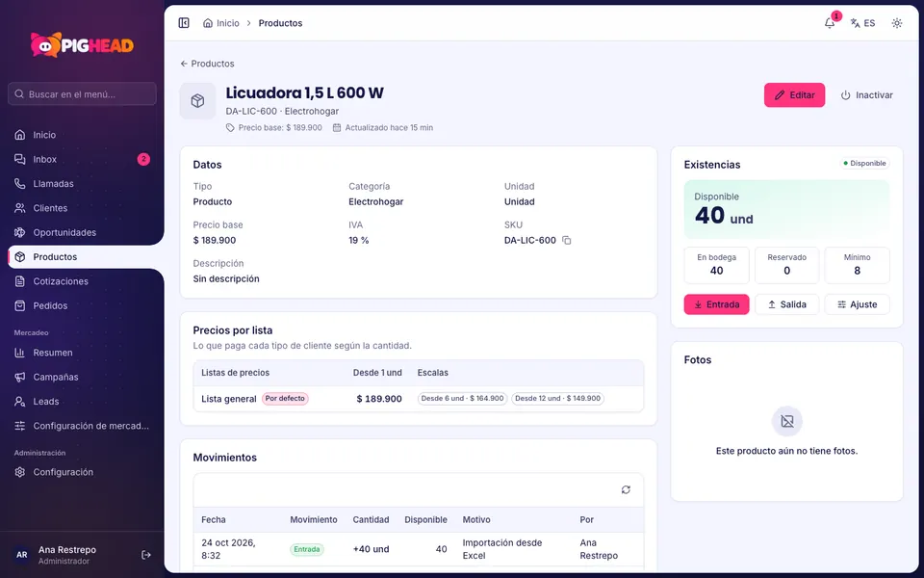The image size is (924, 578).
Task: Click the PigHead logo
Action: (x=83, y=45)
